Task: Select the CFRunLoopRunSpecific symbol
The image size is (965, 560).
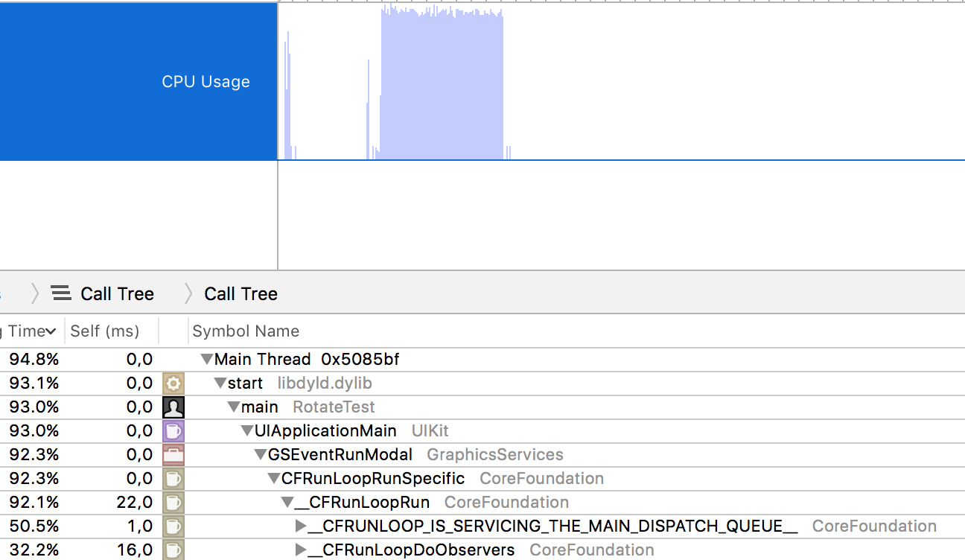Action: pyautogui.click(x=373, y=479)
